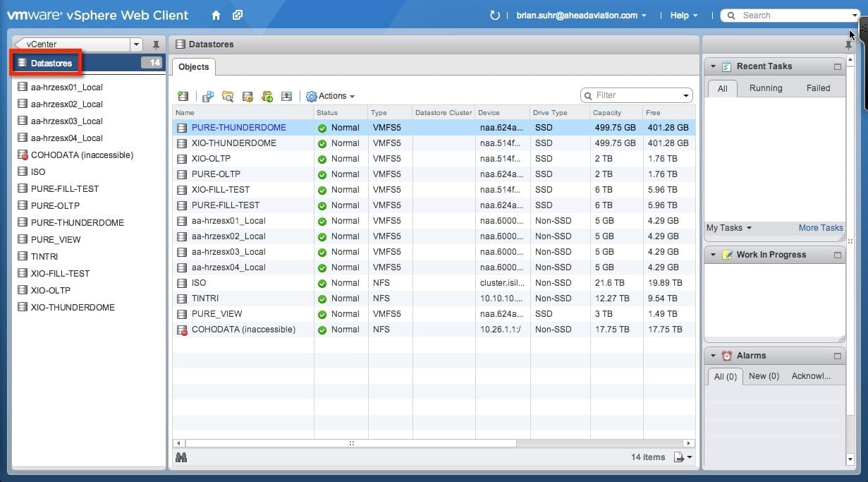Select the Objects tab
This screenshot has height=482, width=868.
tap(194, 67)
